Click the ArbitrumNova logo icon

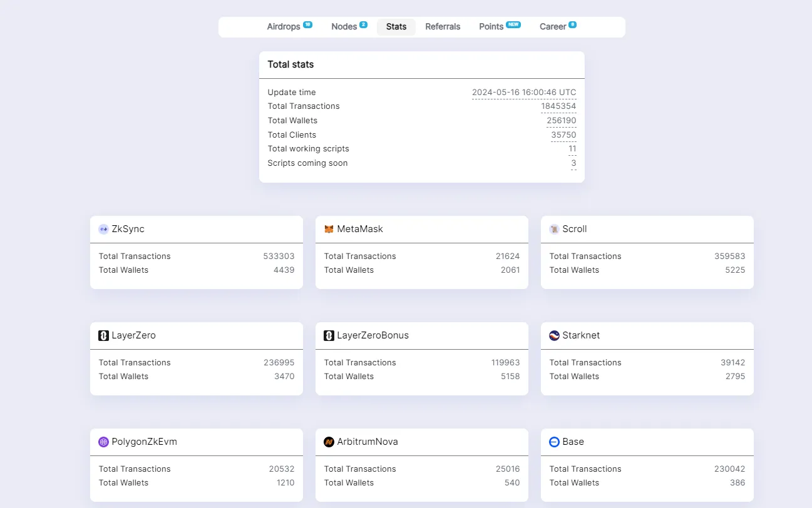pyautogui.click(x=329, y=442)
